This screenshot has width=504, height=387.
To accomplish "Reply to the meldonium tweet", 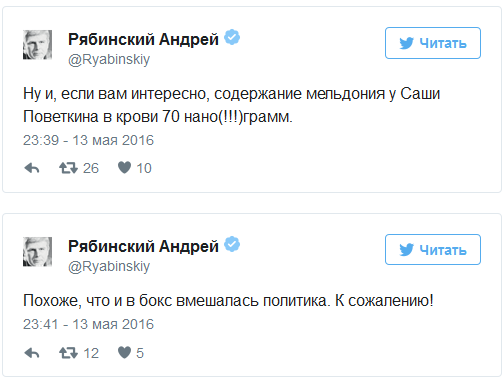I will pos(32,168).
